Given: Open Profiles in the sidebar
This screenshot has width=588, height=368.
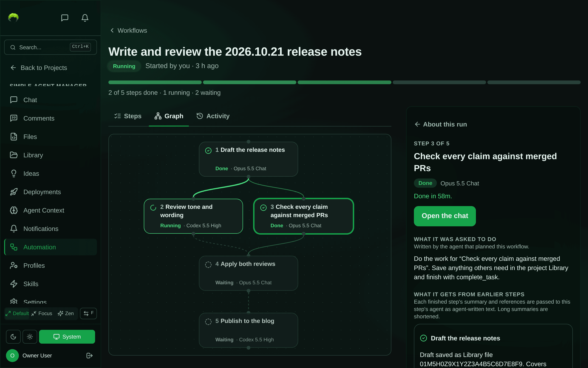Looking at the screenshot, I should pos(51,265).
